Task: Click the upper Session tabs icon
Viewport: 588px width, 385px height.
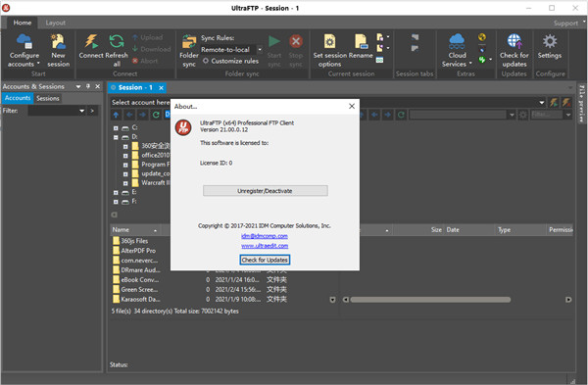Action: click(x=415, y=37)
